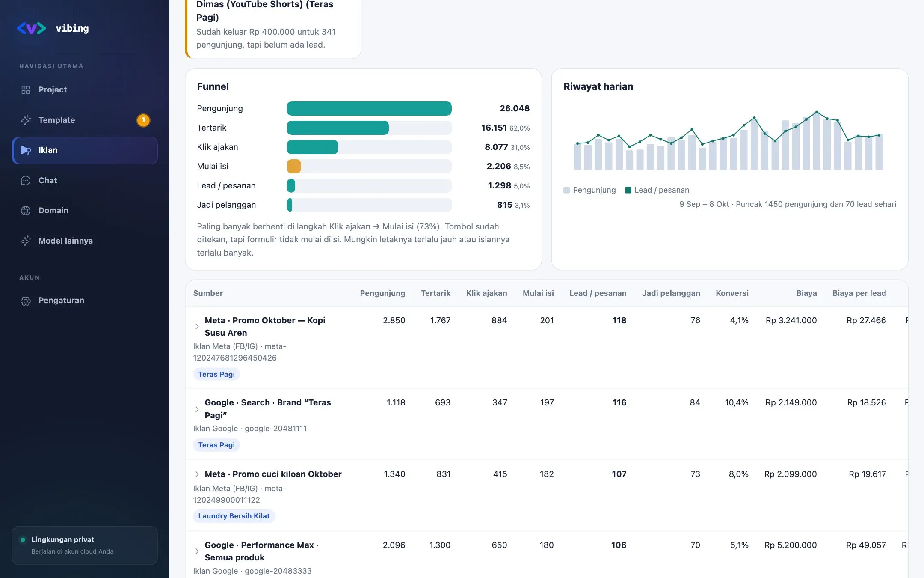Expand the Google Performance Max row
The width and height of the screenshot is (924, 578).
coord(197,551)
